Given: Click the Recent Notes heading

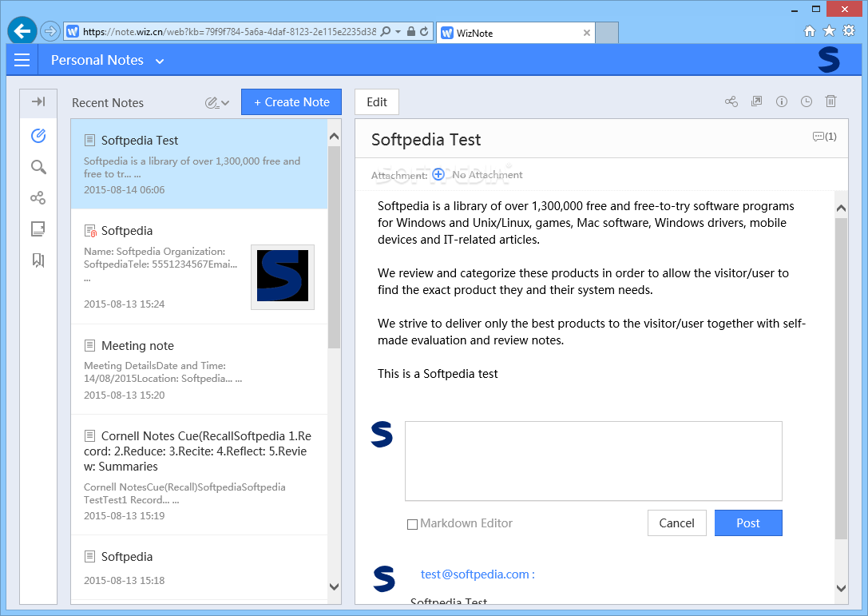Looking at the screenshot, I should [x=107, y=102].
